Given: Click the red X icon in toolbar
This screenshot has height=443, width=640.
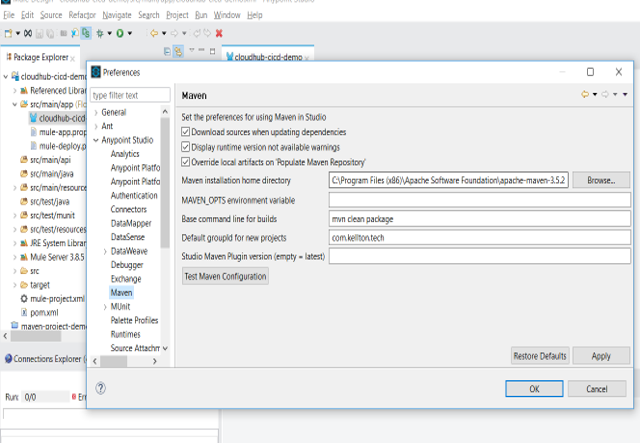Looking at the screenshot, I should 219,33.
